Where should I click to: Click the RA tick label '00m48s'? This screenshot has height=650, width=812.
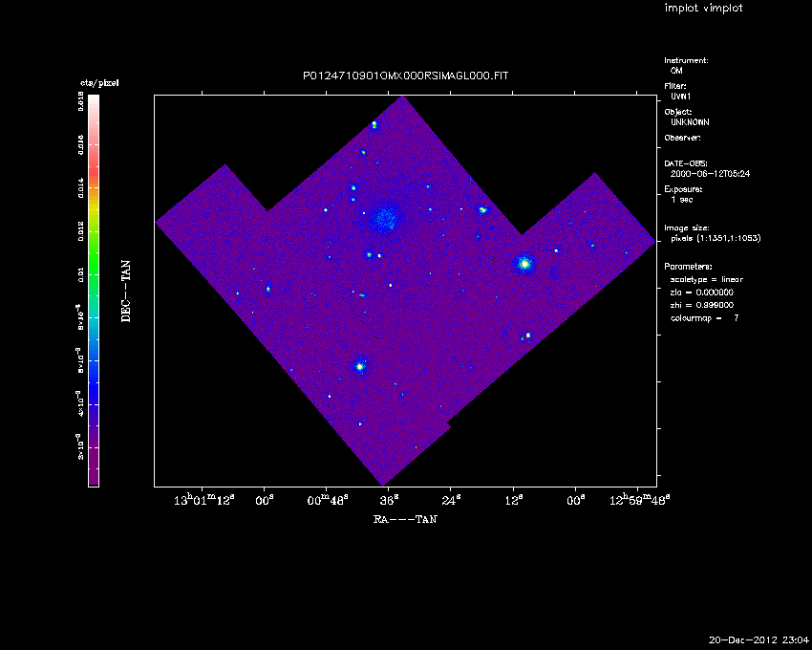pos(328,500)
